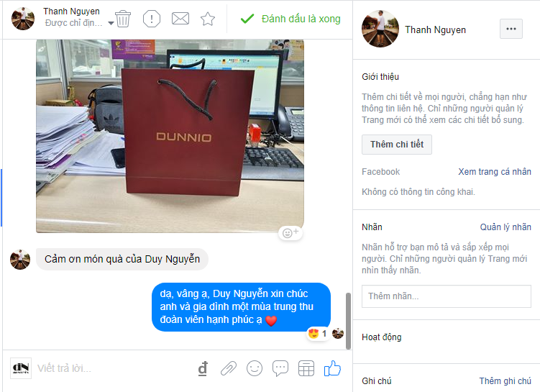Open Xem trang cá nhân link
540x392 pixels.
(495, 171)
